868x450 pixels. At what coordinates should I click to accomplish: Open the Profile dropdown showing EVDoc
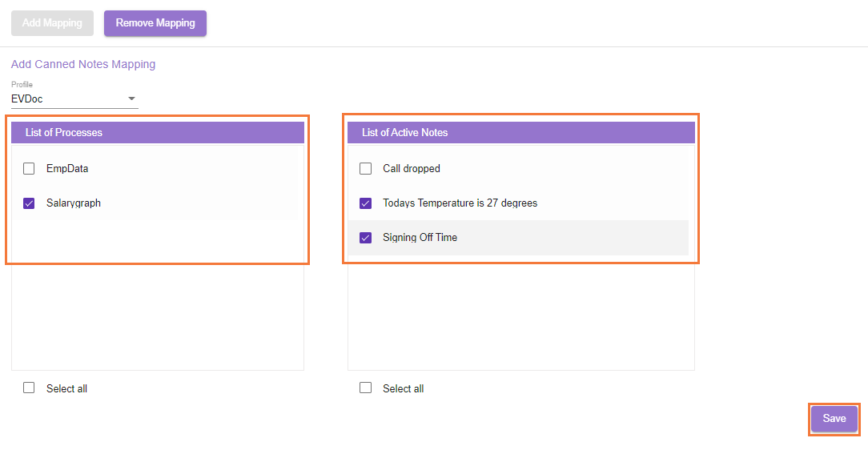[x=68, y=99]
